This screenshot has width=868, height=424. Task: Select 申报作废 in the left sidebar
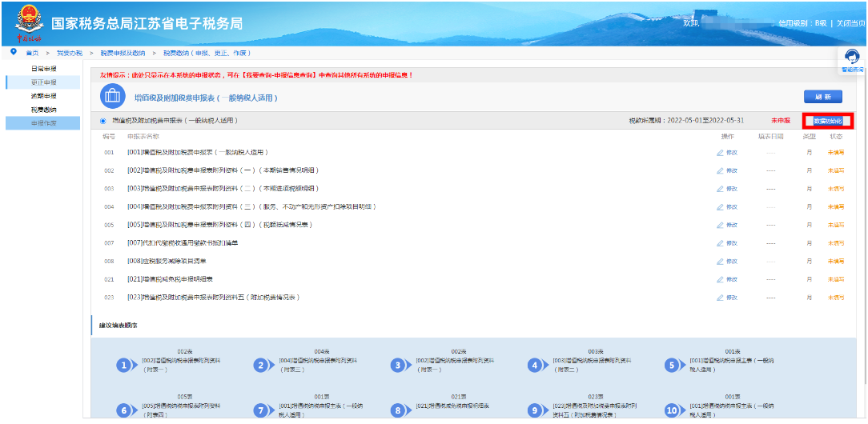tap(43, 123)
